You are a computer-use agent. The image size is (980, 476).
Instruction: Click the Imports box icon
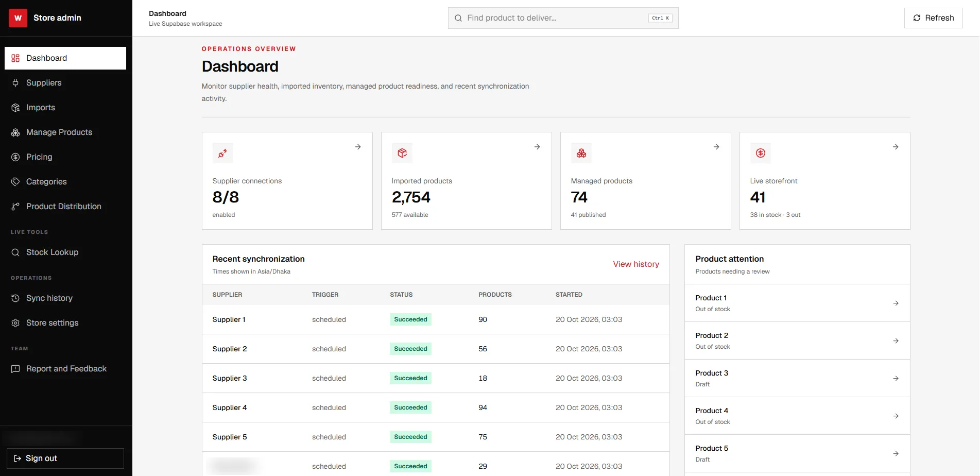pos(15,108)
